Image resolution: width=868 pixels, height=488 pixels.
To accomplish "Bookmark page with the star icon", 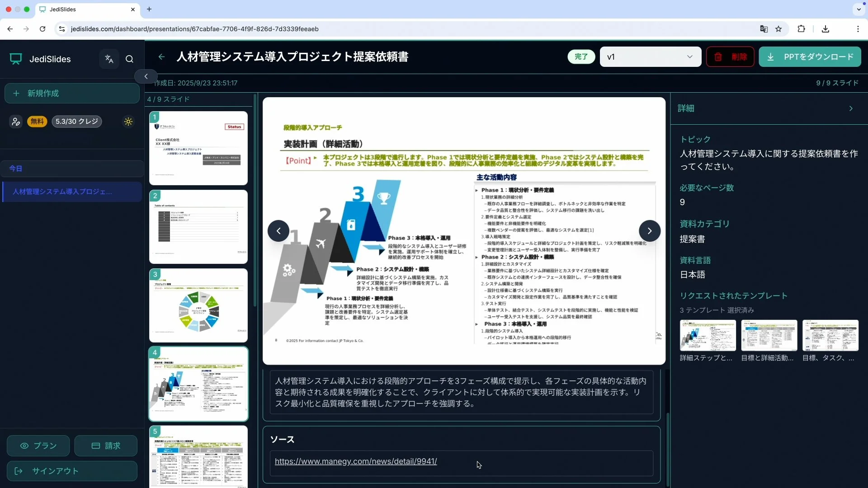I will 778,29.
